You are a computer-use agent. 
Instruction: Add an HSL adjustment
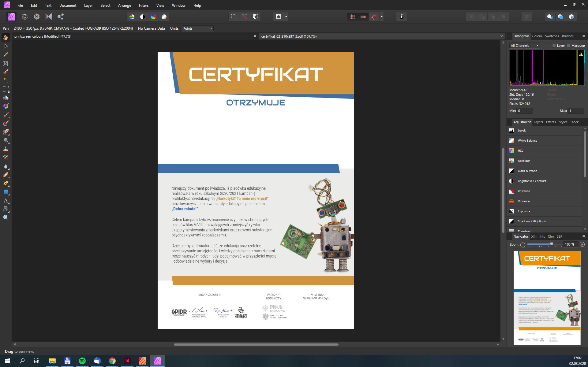coord(545,151)
